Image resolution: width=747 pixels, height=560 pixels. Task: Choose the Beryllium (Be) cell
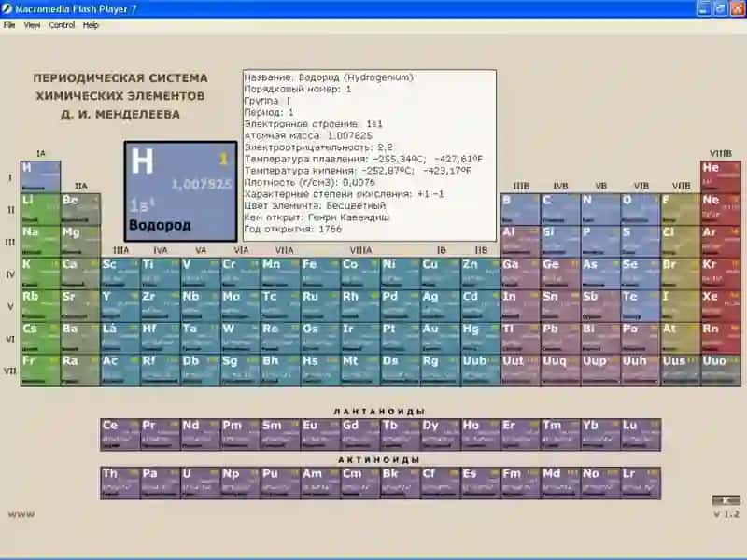click(80, 209)
